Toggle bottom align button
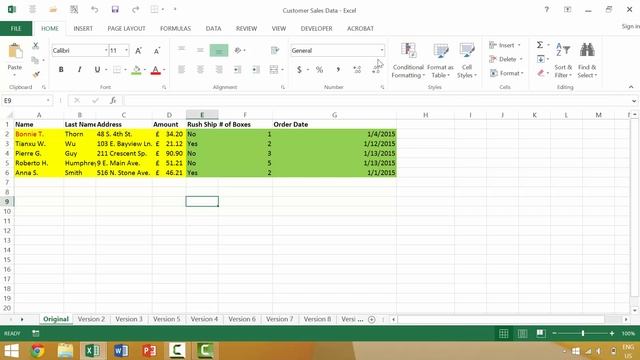 pyautogui.click(x=219, y=50)
